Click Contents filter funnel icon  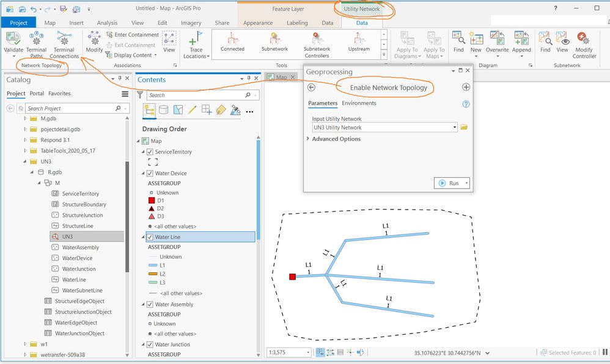tap(140, 95)
